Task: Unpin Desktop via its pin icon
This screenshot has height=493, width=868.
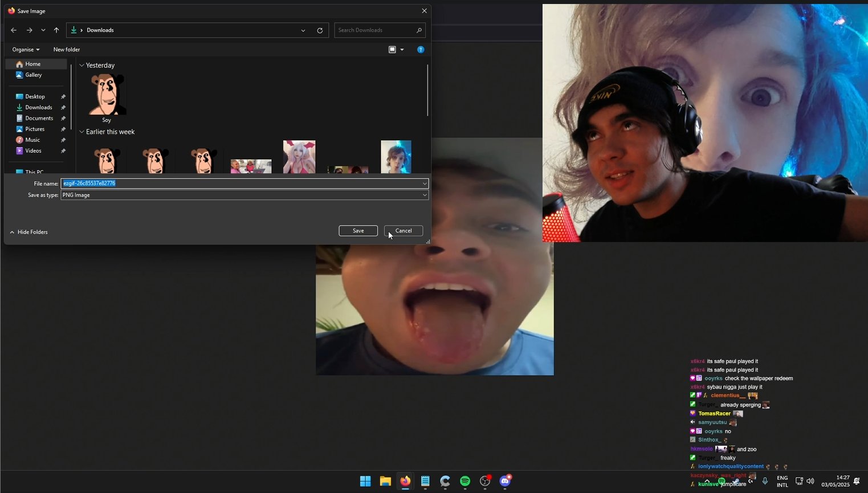Action: tap(63, 97)
